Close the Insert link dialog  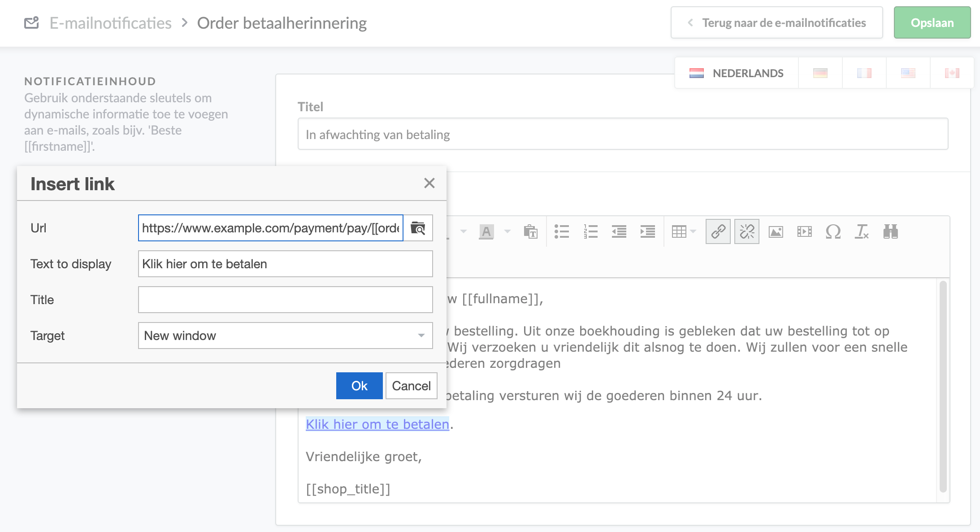[429, 183]
